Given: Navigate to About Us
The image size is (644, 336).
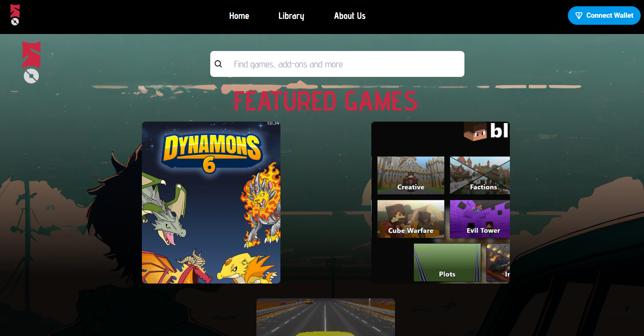Looking at the screenshot, I should [x=350, y=16].
